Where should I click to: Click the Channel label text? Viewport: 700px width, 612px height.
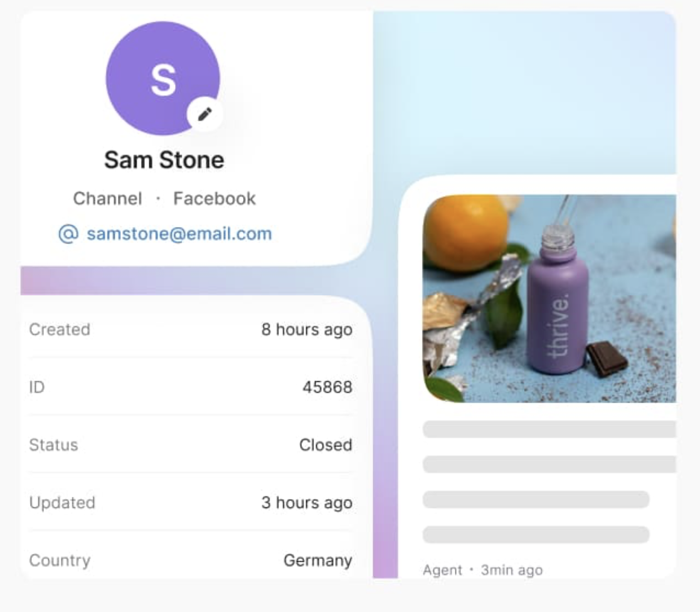pos(107,199)
